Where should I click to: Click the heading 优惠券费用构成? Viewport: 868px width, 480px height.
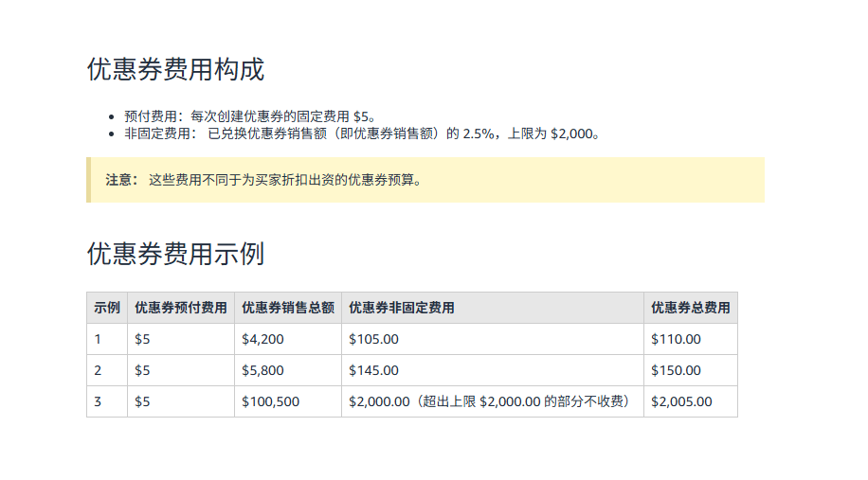175,69
